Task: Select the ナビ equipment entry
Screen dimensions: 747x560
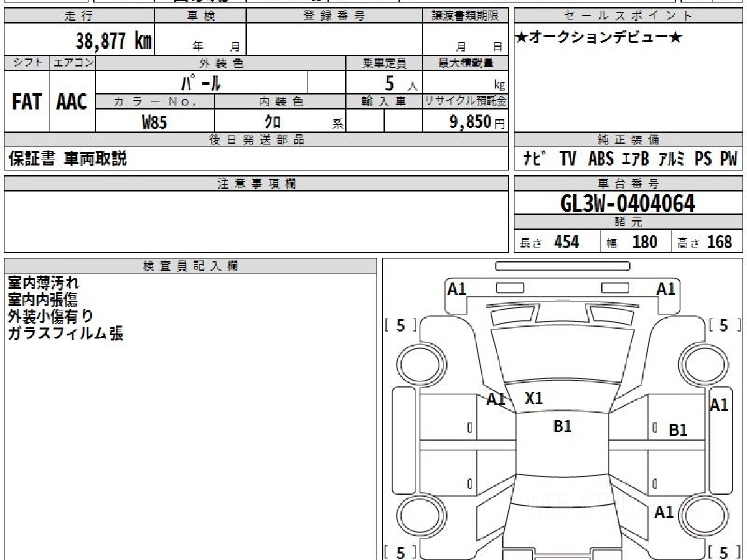Action: tap(535, 159)
